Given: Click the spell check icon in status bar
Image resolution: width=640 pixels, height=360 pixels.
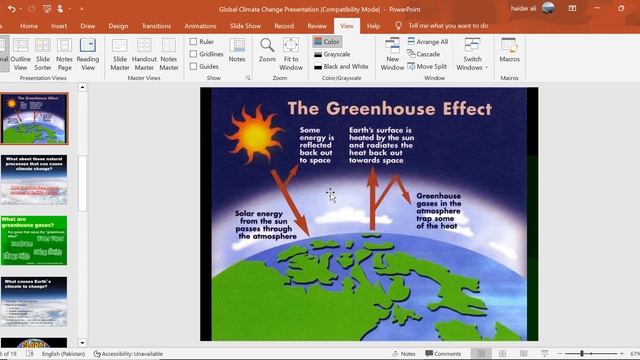Looking at the screenshot, I should [30, 354].
